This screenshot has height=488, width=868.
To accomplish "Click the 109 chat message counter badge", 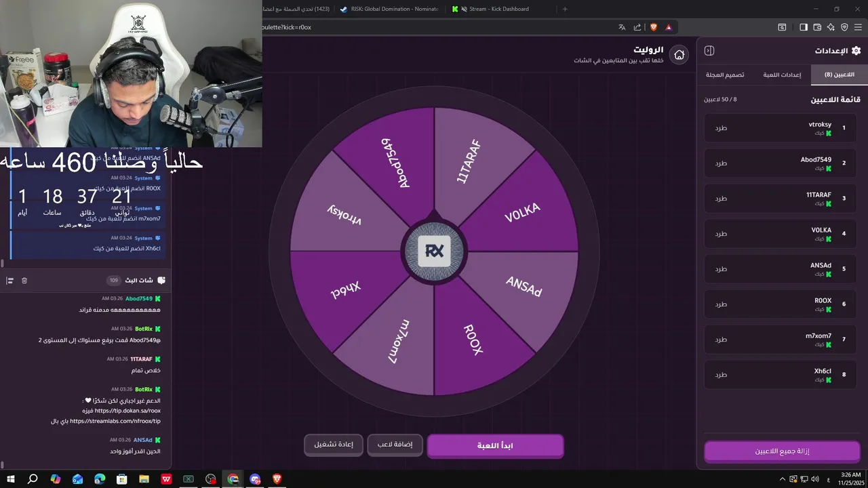I will click(113, 281).
